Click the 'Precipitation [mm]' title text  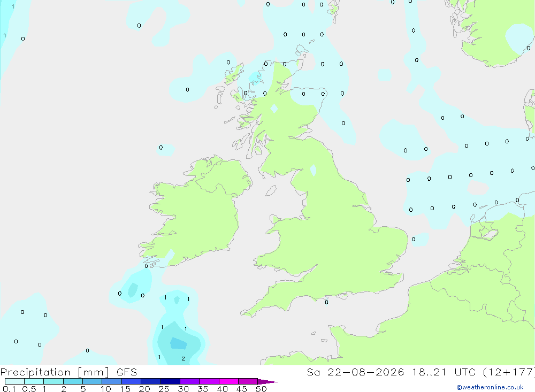55,372
